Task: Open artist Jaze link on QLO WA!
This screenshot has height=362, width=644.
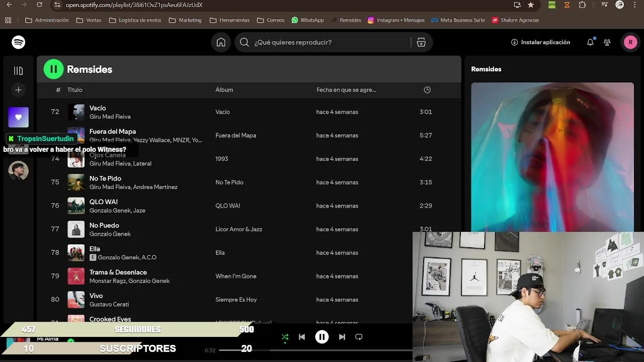Action: pyautogui.click(x=139, y=211)
